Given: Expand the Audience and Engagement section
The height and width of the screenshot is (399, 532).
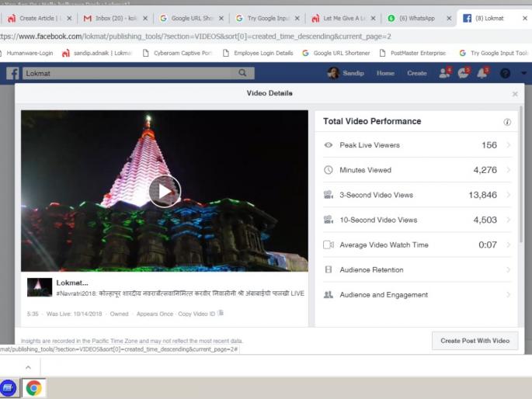Looking at the screenshot, I should pos(508,295).
